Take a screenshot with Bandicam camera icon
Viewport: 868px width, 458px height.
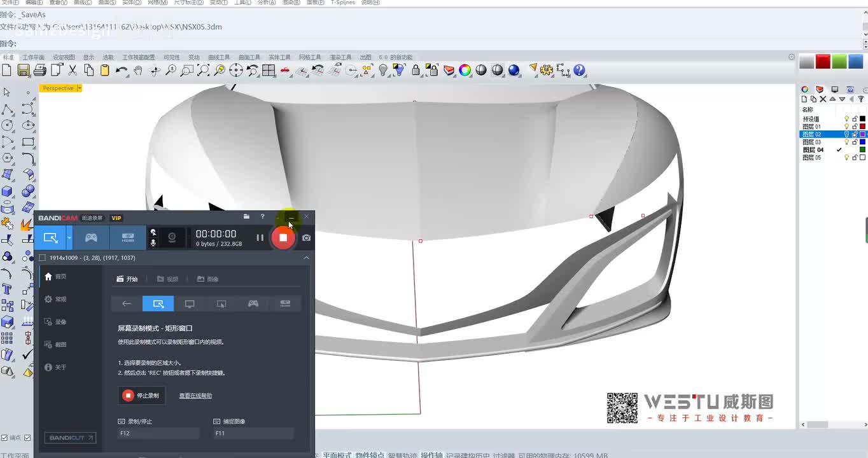306,238
